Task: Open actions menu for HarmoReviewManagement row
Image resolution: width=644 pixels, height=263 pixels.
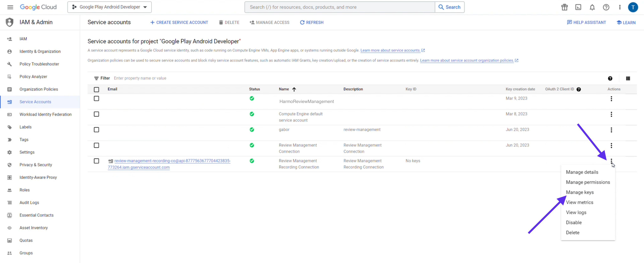Action: pos(611,99)
